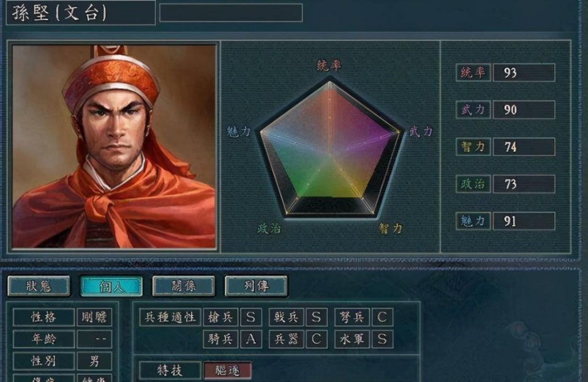Click the 孫堅 (文台) name title
The image size is (588, 382).
(60, 13)
